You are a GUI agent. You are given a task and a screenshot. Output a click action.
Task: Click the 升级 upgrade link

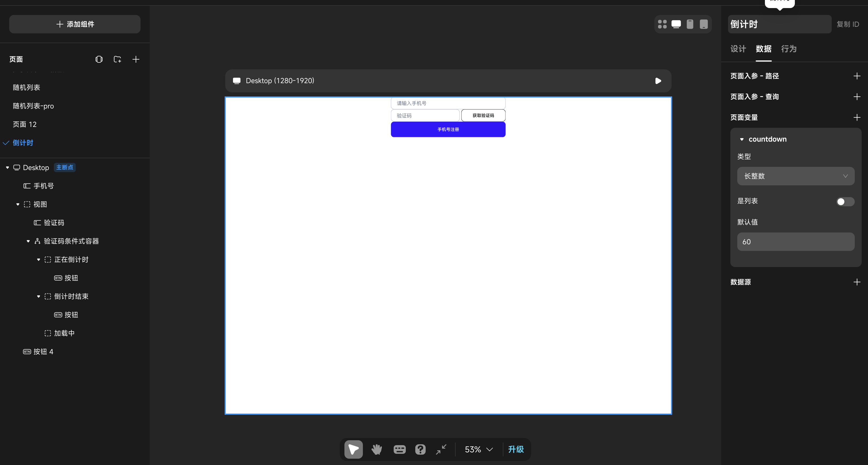pos(516,449)
